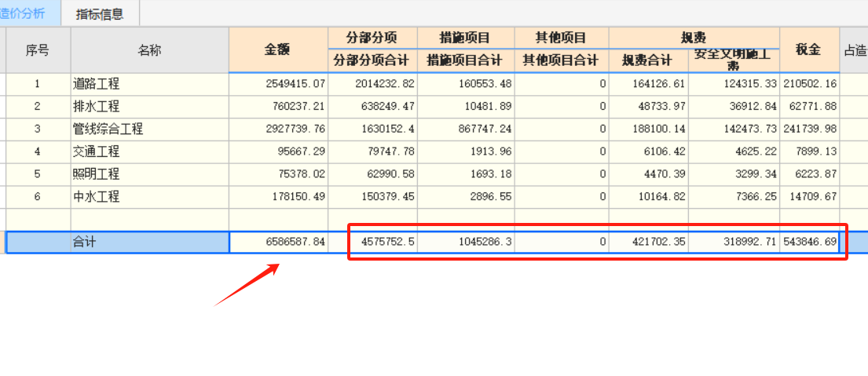Click the 规费合计 column header

coord(648,60)
